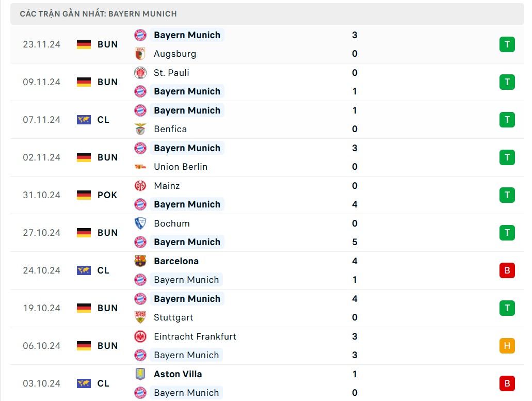This screenshot has width=532, height=401.
Task: Click the Eintracht Frankfurt crest icon
Action: 140,336
